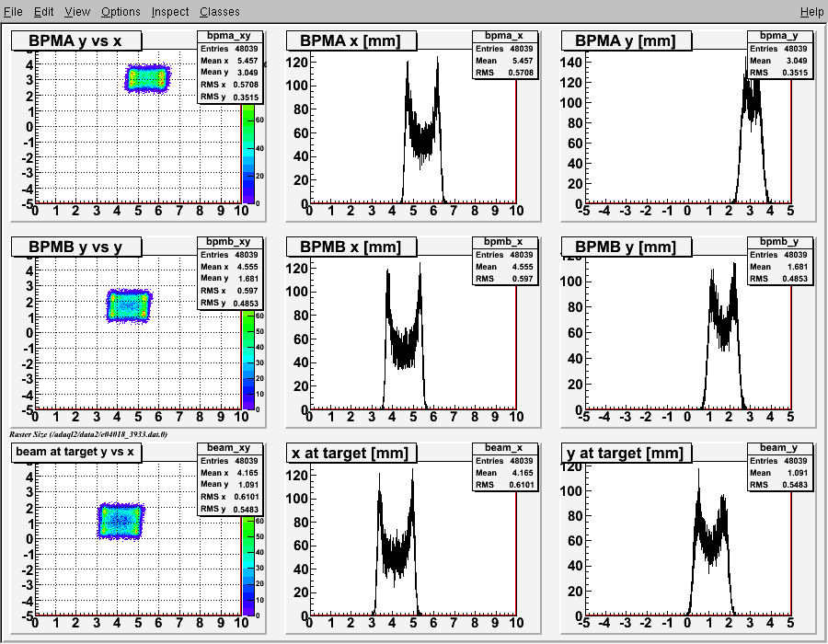
Task: Open the File menu
Action: coord(13,12)
